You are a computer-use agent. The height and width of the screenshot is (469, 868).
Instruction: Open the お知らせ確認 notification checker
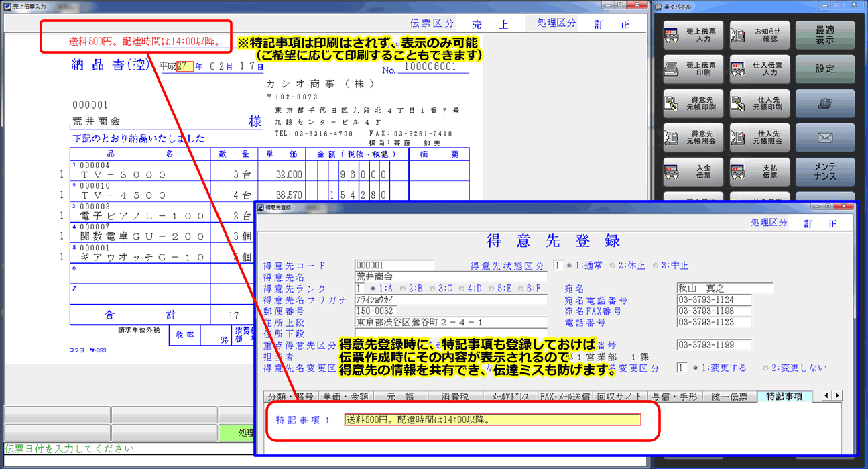[x=761, y=34]
